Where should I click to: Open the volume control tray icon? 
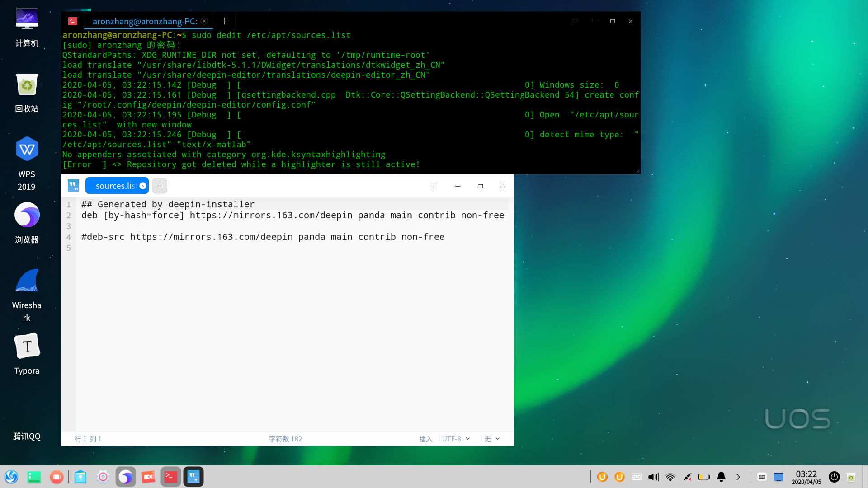click(x=653, y=477)
